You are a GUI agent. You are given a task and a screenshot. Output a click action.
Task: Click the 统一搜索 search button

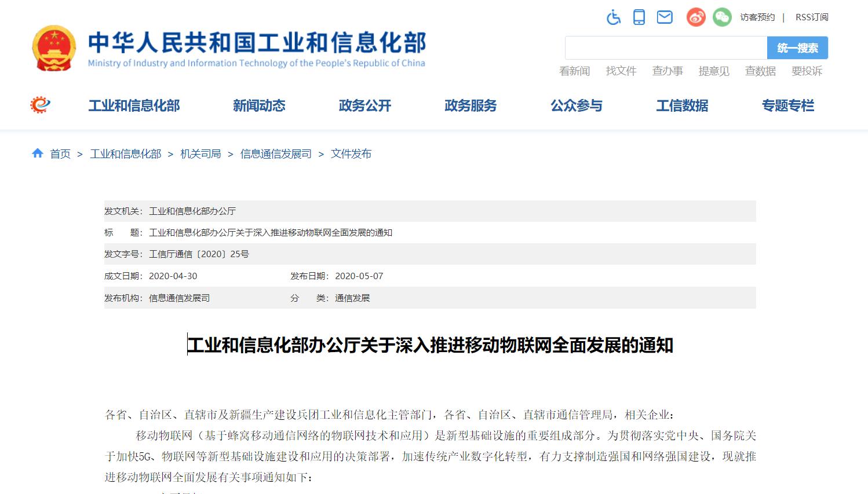(797, 48)
